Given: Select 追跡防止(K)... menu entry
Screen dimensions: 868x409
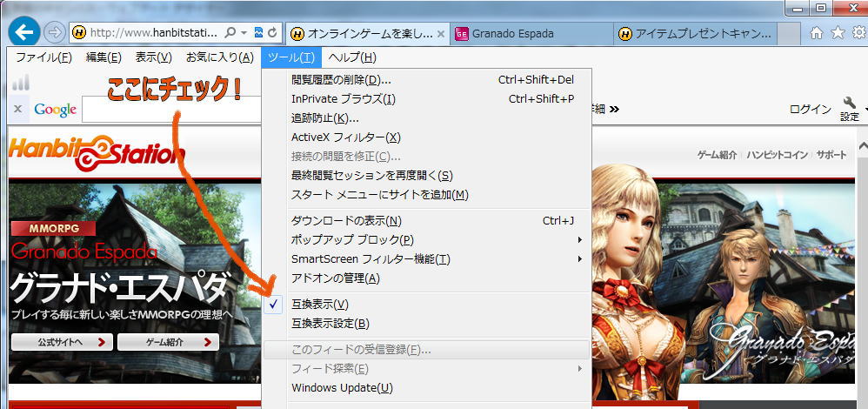Looking at the screenshot, I should pyautogui.click(x=426, y=118).
